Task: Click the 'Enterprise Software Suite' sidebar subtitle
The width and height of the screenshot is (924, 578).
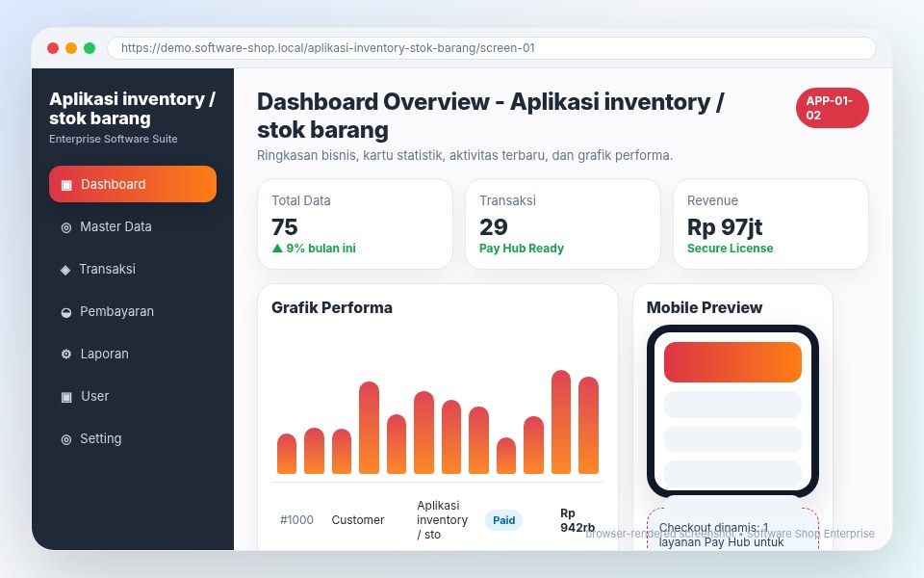Action: 114,139
